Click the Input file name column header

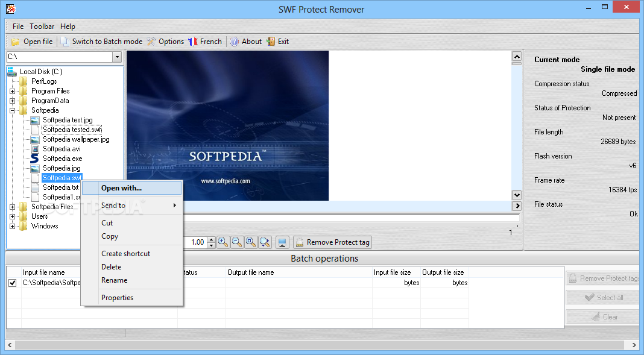pyautogui.click(x=44, y=272)
